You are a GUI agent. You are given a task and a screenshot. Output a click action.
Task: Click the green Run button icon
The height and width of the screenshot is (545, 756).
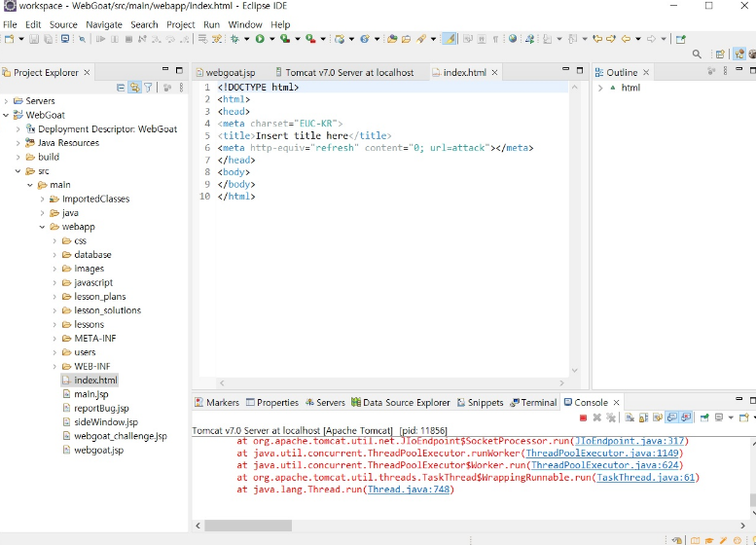pos(260,39)
